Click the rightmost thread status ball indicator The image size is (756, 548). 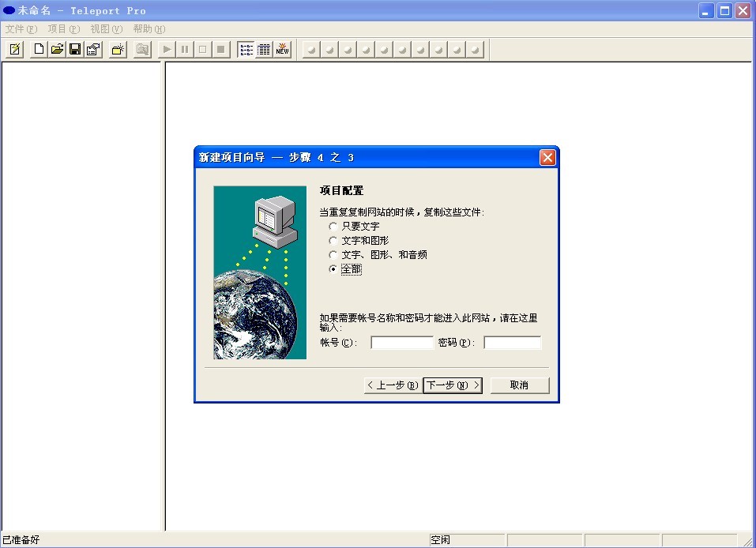[x=476, y=50]
